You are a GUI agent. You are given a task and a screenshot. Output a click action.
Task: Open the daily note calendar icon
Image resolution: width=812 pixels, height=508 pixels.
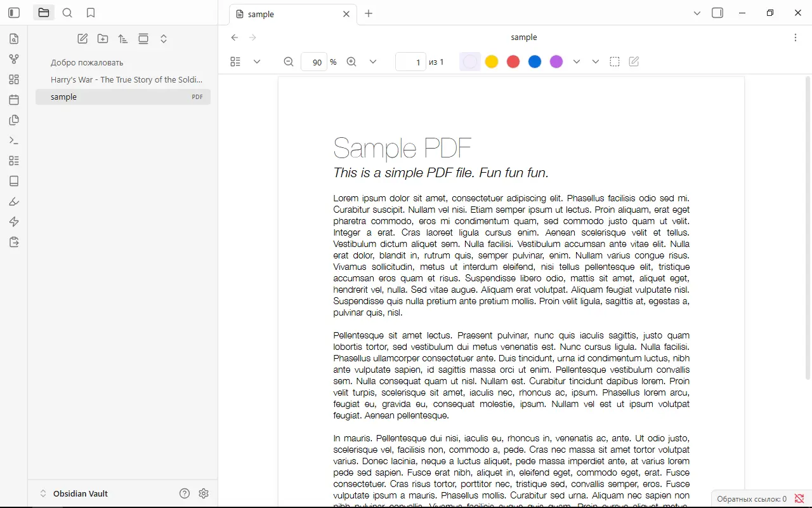[x=14, y=100]
